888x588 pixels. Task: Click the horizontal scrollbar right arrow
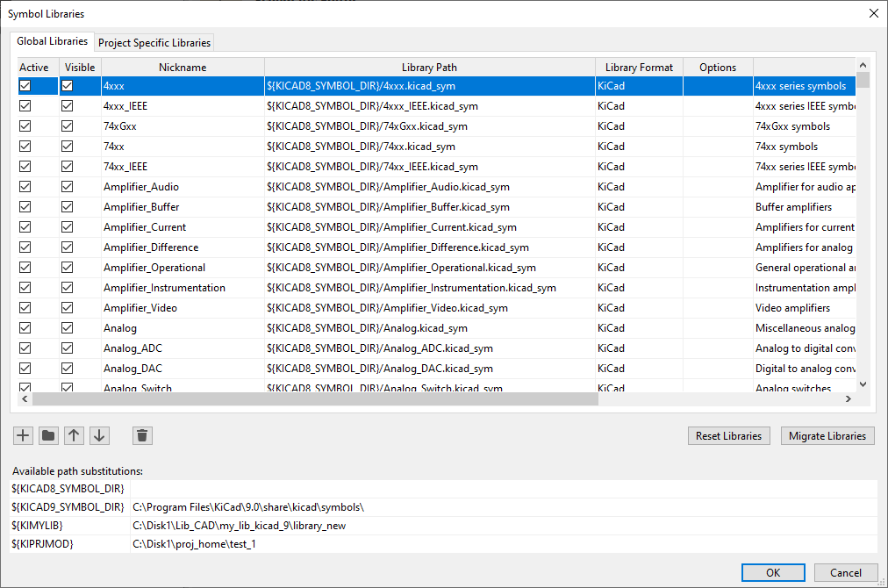(x=849, y=399)
